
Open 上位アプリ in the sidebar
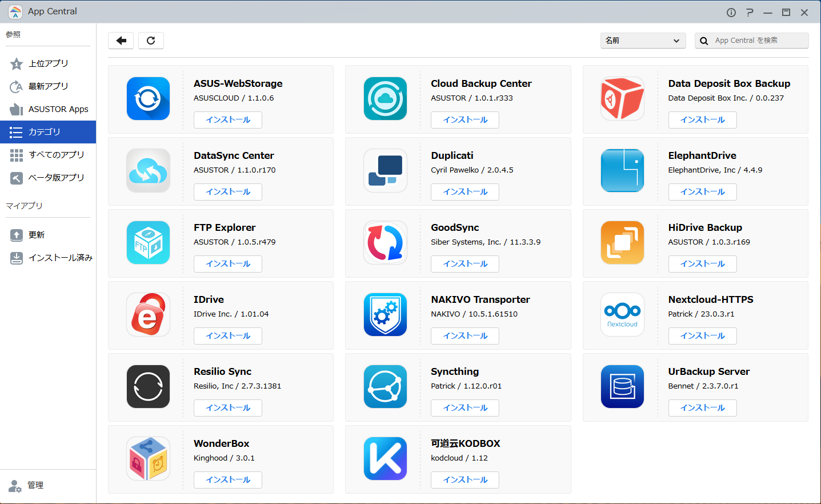click(x=48, y=63)
